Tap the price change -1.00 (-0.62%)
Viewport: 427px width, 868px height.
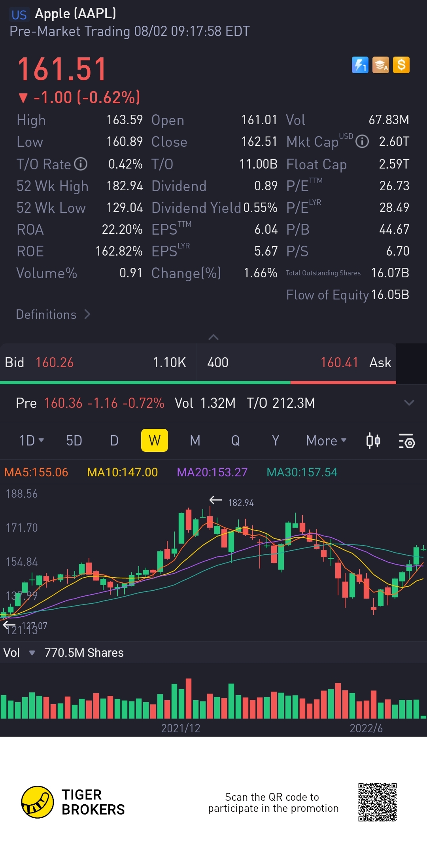(79, 97)
